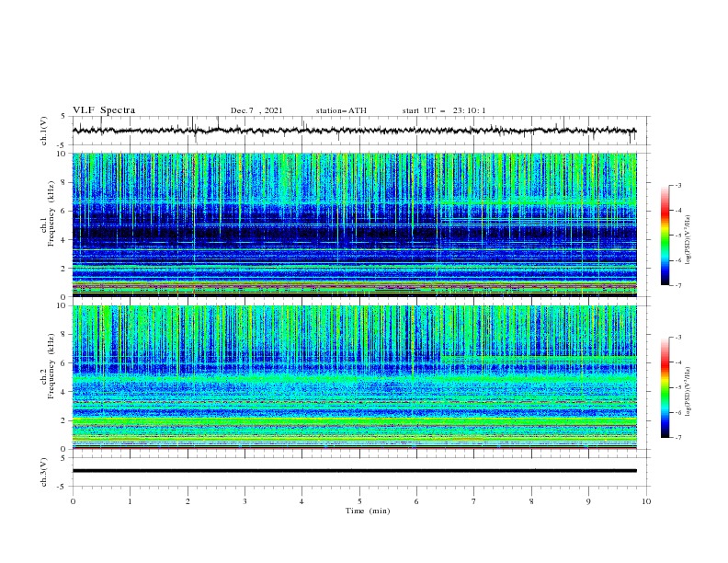
Task: Click the ch.1 color bar log(PSD) label
Action: (x=688, y=240)
